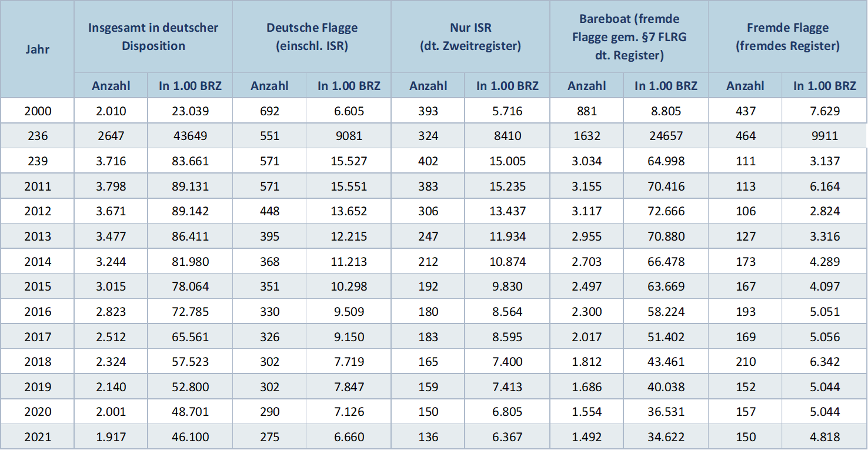
Task: Click the value "4.818" in the 2021 row
Action: point(825,437)
